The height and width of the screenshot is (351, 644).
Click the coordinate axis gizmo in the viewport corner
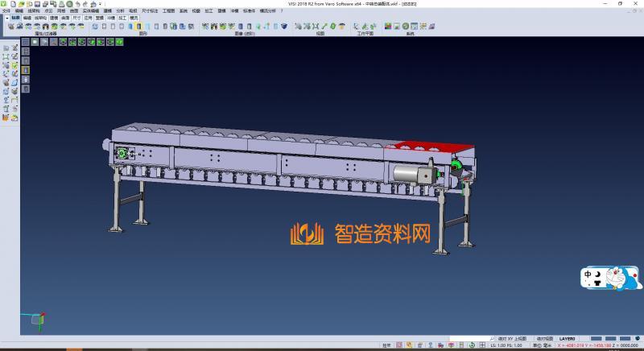38,320
